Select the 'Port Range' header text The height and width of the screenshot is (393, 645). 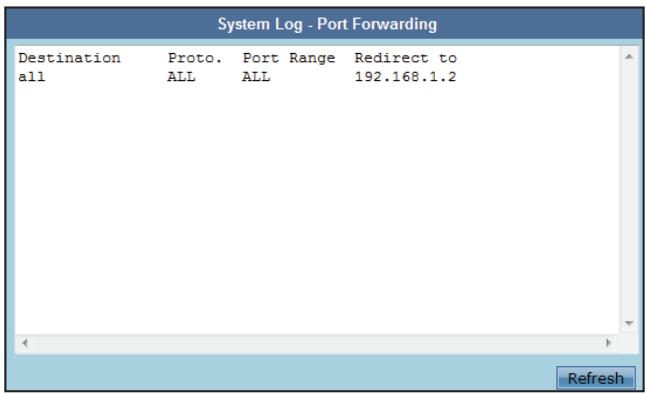(289, 58)
